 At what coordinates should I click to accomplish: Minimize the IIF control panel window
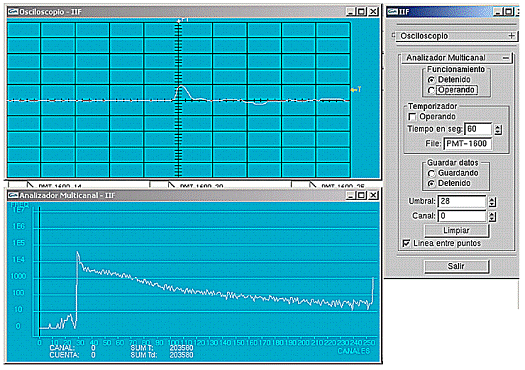tap(498, 12)
